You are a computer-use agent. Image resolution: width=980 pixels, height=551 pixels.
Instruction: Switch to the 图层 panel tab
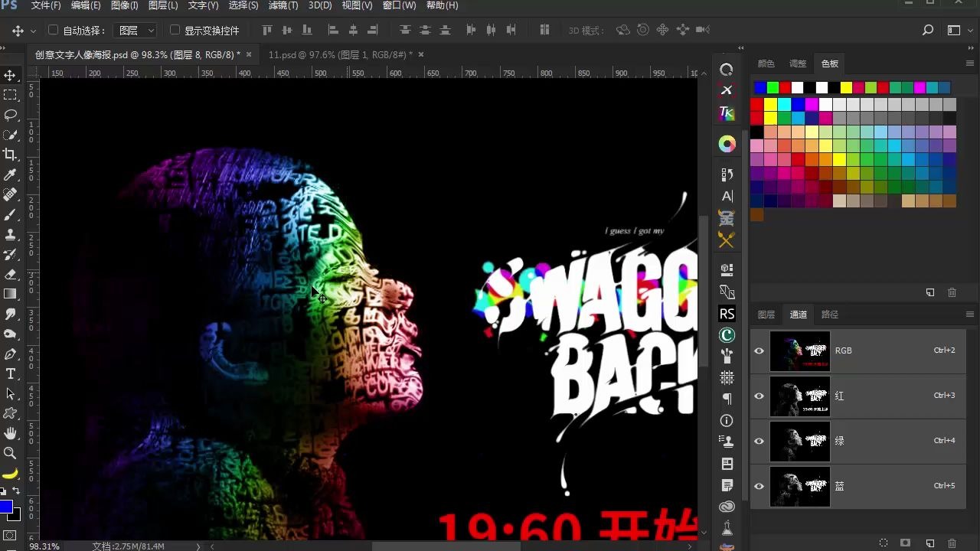(x=766, y=315)
